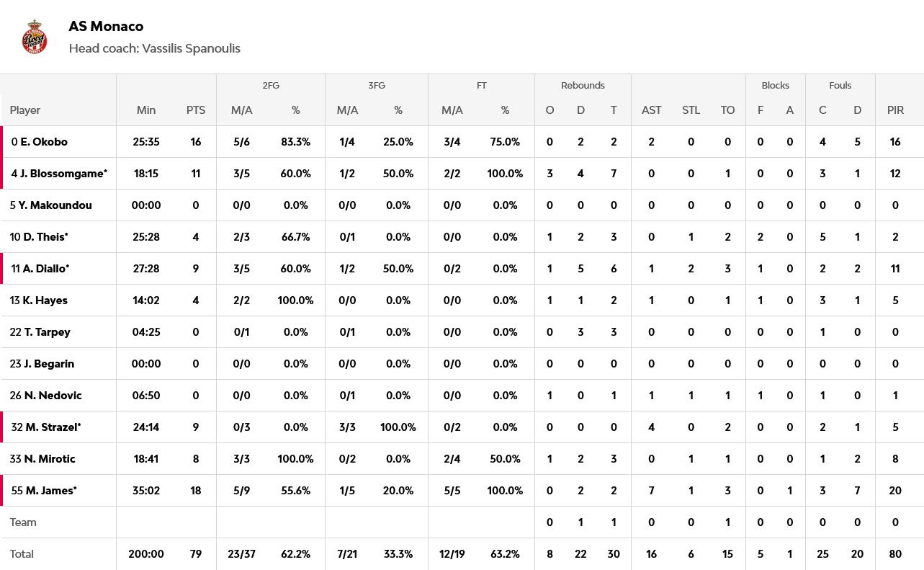Open E. Okobo's player page
This screenshot has height=570, width=924.
[x=44, y=142]
